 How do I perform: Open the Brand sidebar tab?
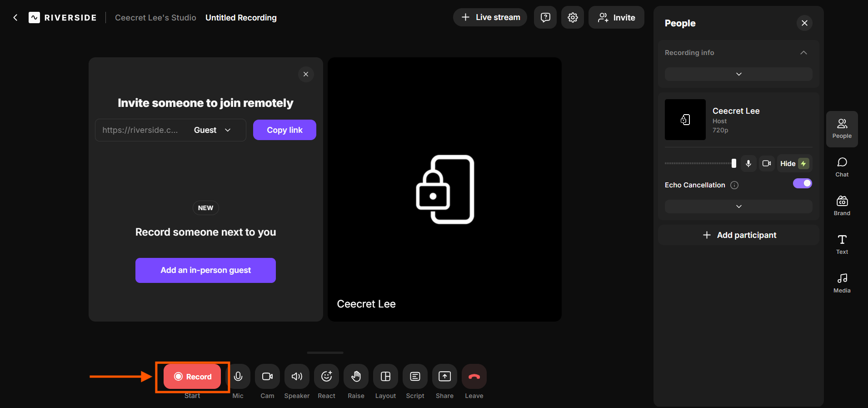point(842,206)
